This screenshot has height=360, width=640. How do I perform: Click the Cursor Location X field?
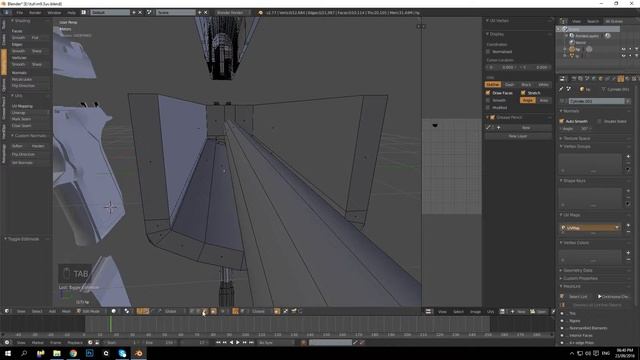(502, 67)
